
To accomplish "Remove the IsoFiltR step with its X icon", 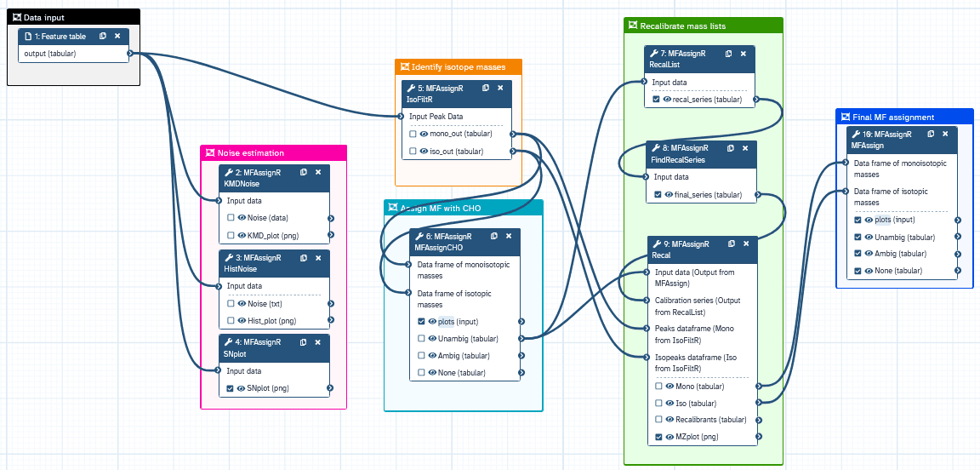I will click(x=500, y=89).
